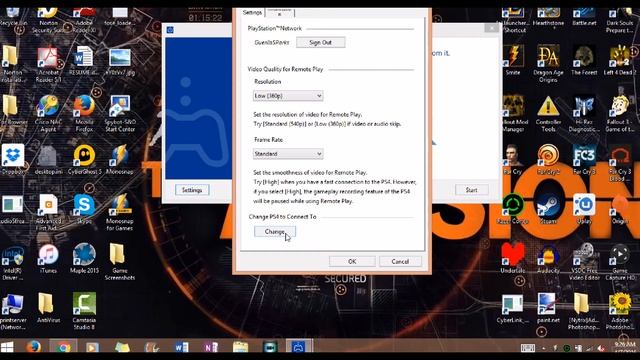Click the Settings button in Remote Play window
The height and width of the screenshot is (360, 640).
(192, 190)
